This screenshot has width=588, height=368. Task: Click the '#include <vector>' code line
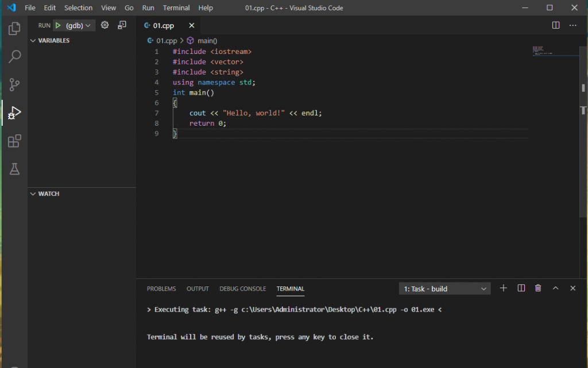click(208, 62)
